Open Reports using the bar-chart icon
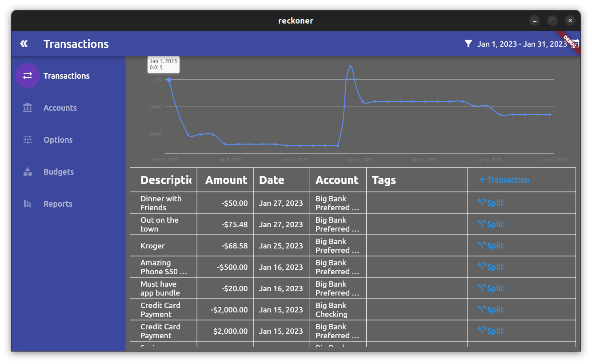 (x=27, y=204)
